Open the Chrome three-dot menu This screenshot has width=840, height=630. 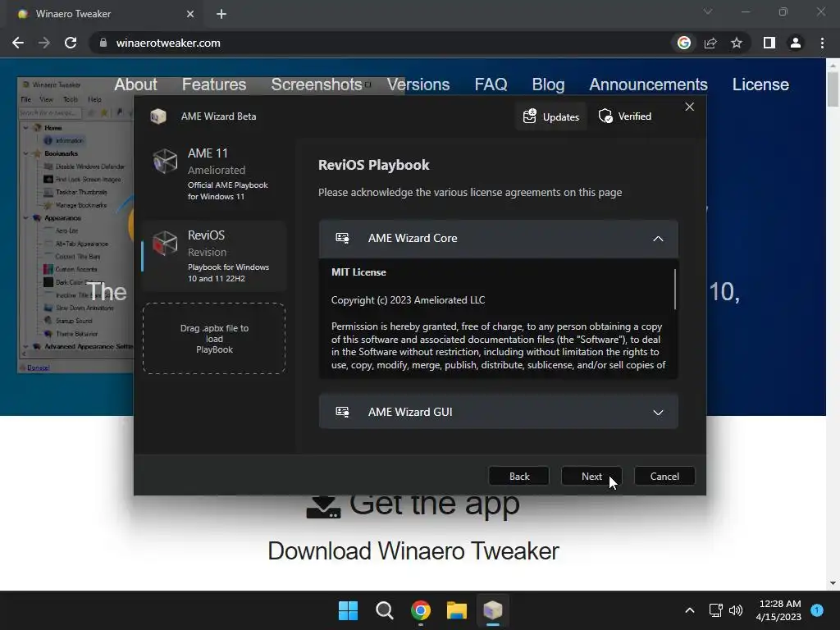tap(822, 43)
